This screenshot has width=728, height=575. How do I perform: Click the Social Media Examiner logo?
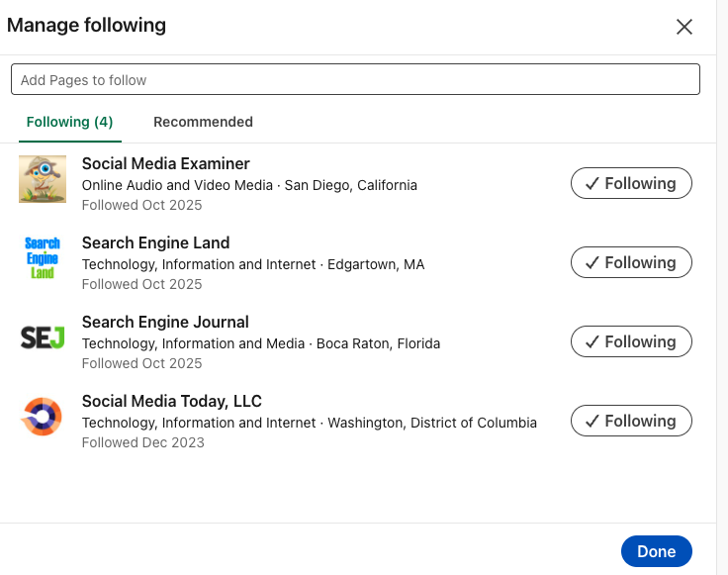(x=43, y=179)
